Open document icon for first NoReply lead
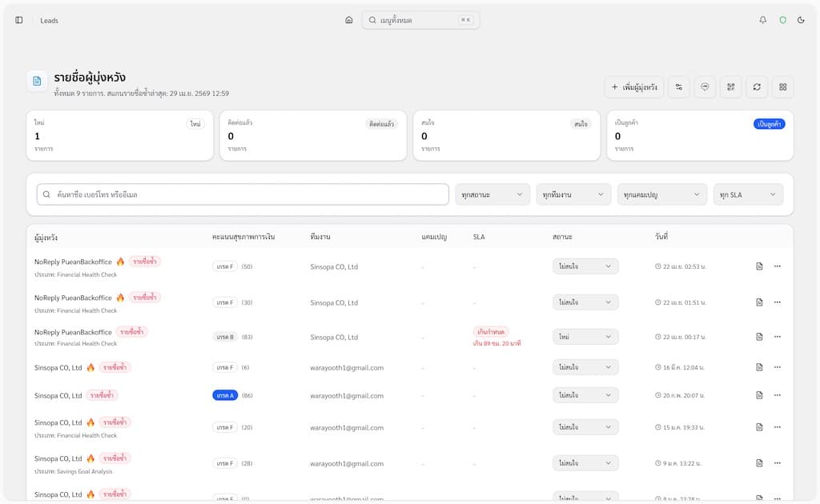The width and height of the screenshot is (820, 504). 759,266
